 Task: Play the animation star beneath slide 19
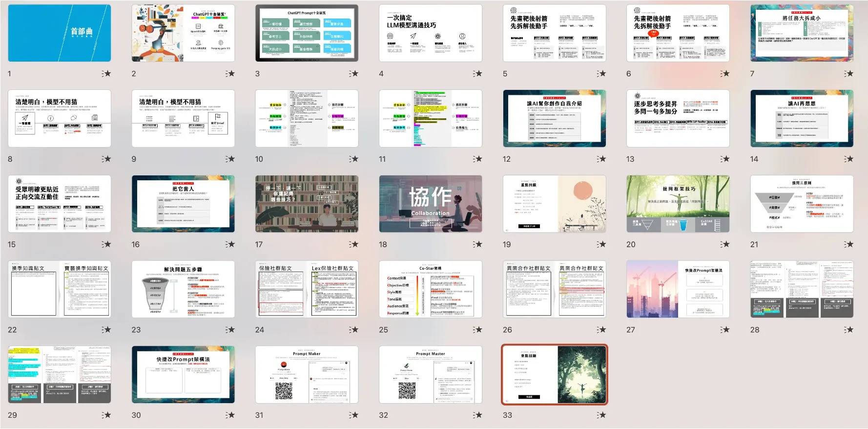pyautogui.click(x=601, y=244)
